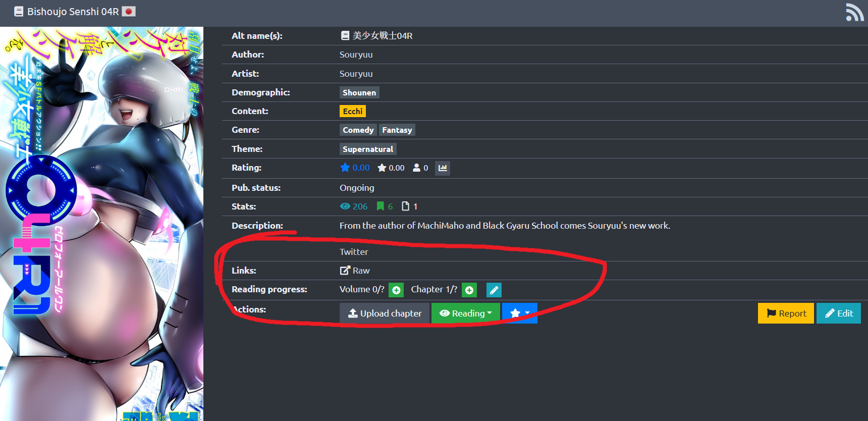Open the Raw external link
Image resolution: width=868 pixels, height=421 pixels.
coord(355,271)
